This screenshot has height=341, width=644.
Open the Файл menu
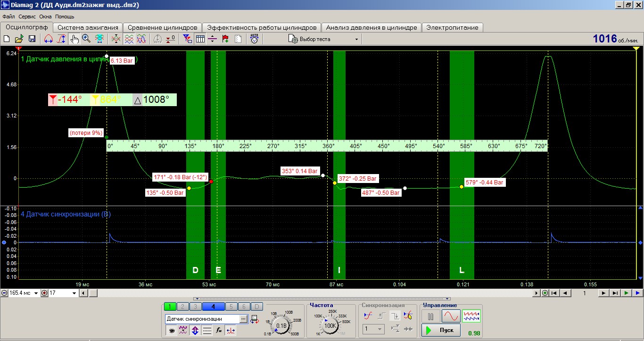(x=8, y=17)
